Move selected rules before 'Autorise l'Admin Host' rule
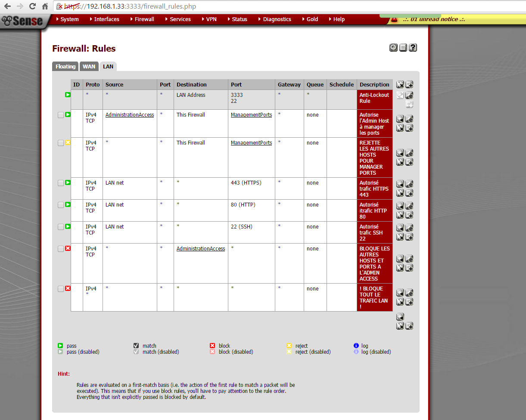This screenshot has height=420, width=526. click(x=400, y=119)
